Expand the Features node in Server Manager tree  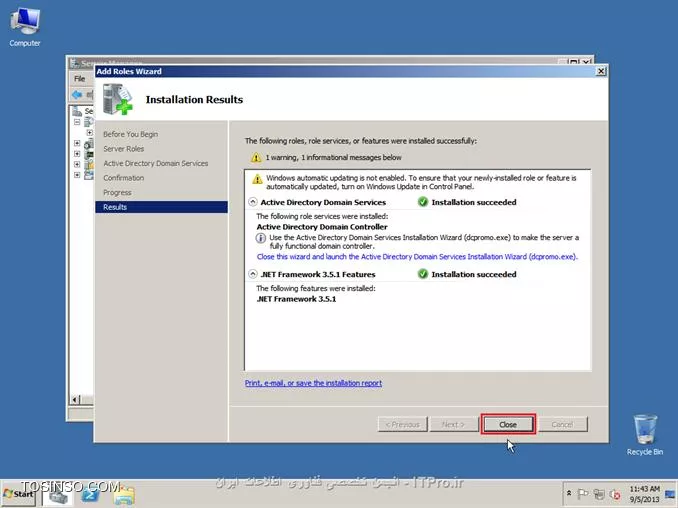pos(77,143)
